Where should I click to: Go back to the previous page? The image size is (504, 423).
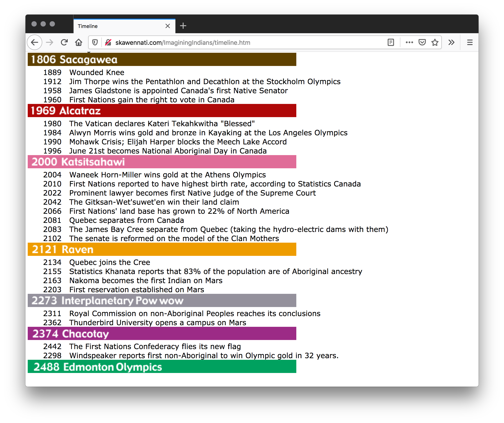click(35, 43)
